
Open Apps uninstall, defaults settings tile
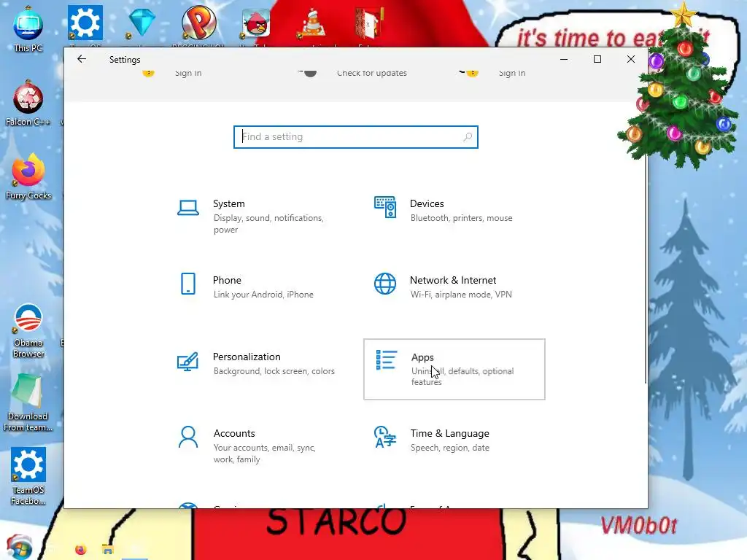point(454,370)
